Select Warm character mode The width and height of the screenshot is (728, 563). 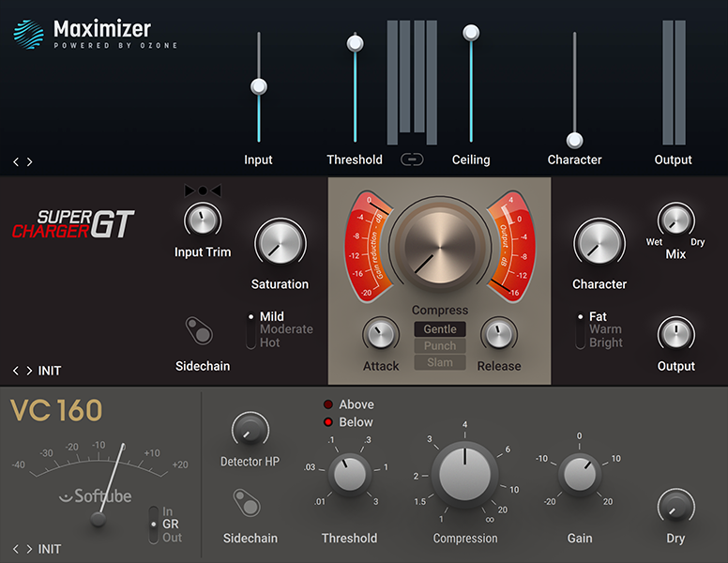(605, 329)
